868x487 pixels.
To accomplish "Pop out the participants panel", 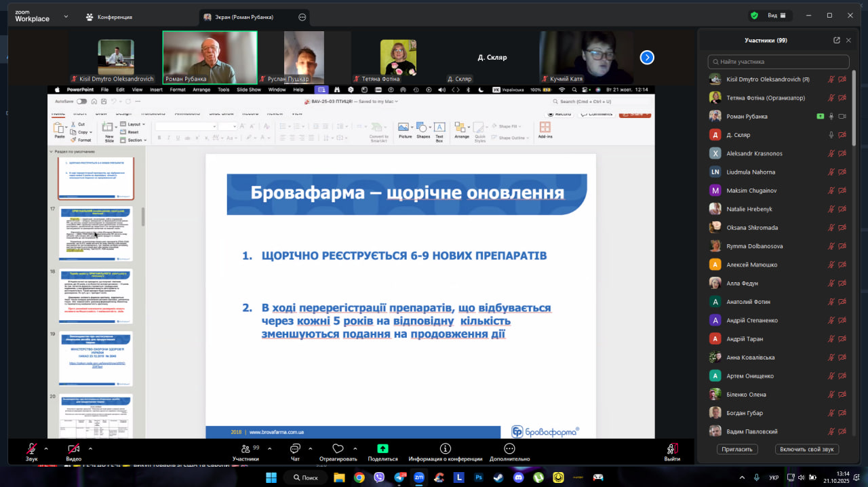I will click(x=836, y=40).
